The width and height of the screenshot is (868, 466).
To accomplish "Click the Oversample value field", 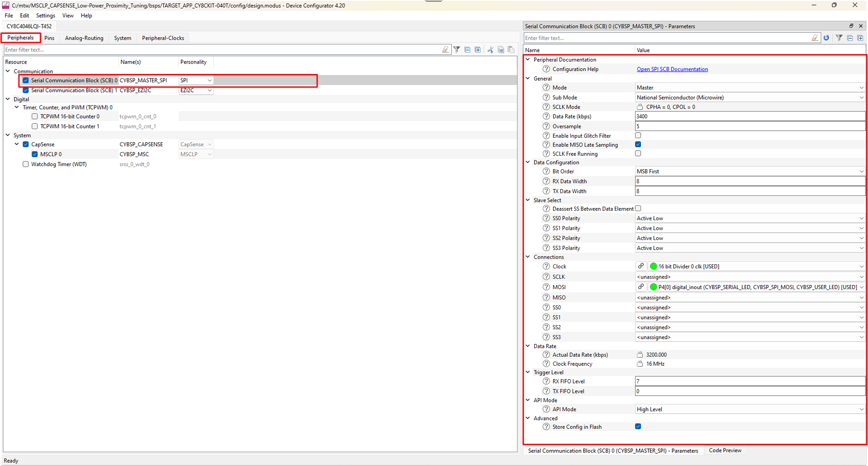I will 750,126.
